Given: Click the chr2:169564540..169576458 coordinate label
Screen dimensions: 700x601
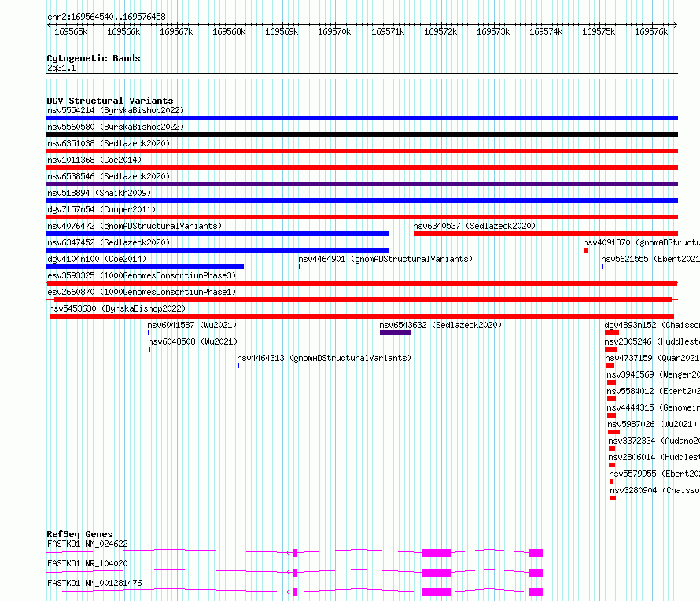Looking at the screenshot, I should [x=106, y=17].
